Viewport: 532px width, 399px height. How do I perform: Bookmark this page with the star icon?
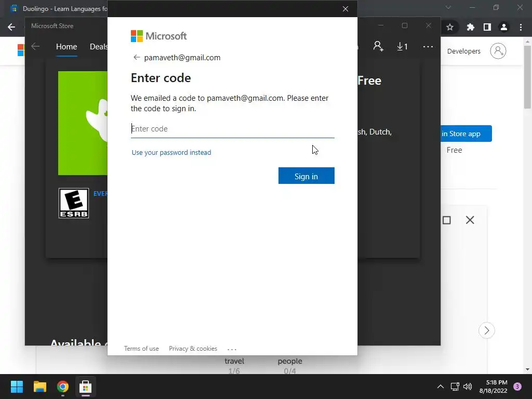(x=450, y=27)
